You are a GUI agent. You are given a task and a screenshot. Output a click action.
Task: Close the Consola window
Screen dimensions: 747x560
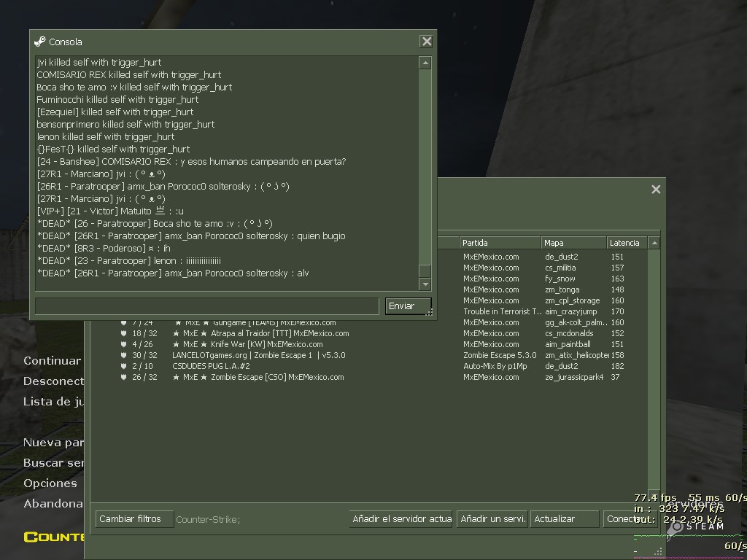click(426, 42)
